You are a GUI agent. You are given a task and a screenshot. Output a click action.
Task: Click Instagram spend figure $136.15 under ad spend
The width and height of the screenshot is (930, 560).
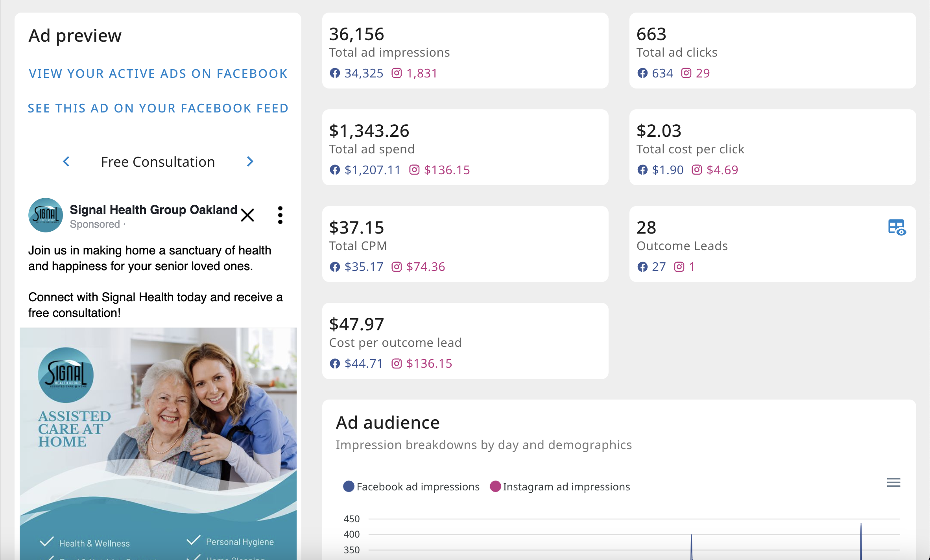tap(447, 170)
